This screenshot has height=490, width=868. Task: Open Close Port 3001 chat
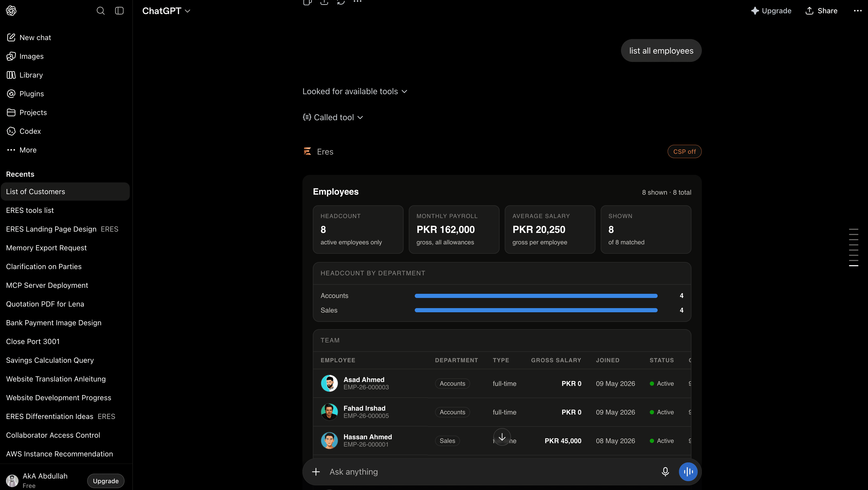tap(65, 341)
